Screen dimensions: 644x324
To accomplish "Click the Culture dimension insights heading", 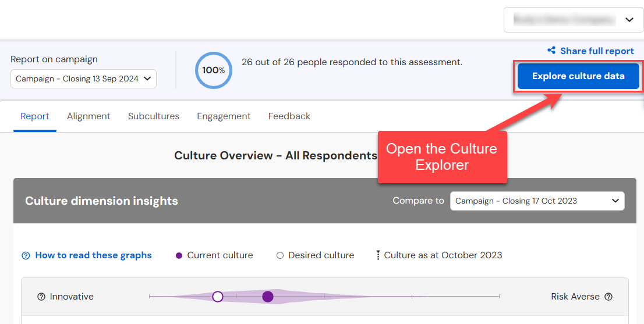I will coord(101,201).
